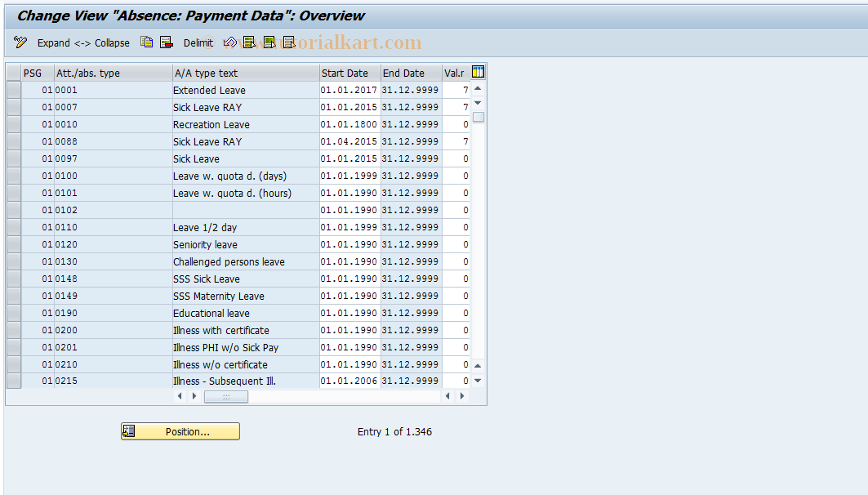
Task: Click 'Educational leave' text cell
Action: point(246,313)
